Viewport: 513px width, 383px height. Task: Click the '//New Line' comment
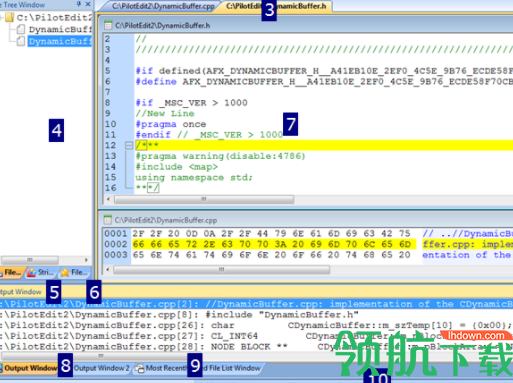coord(165,113)
